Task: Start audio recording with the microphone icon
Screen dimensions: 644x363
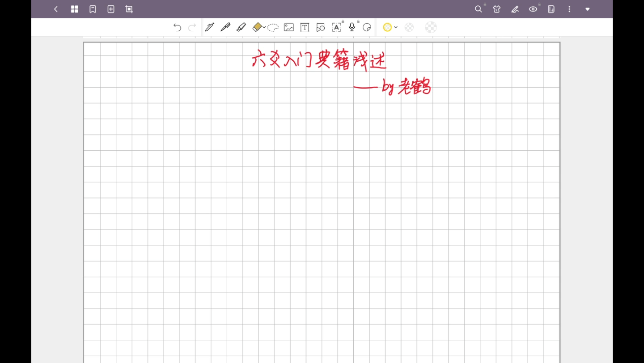Action: point(352,27)
